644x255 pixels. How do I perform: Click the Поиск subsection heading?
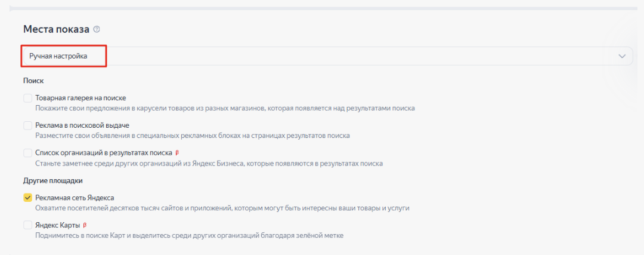click(33, 81)
